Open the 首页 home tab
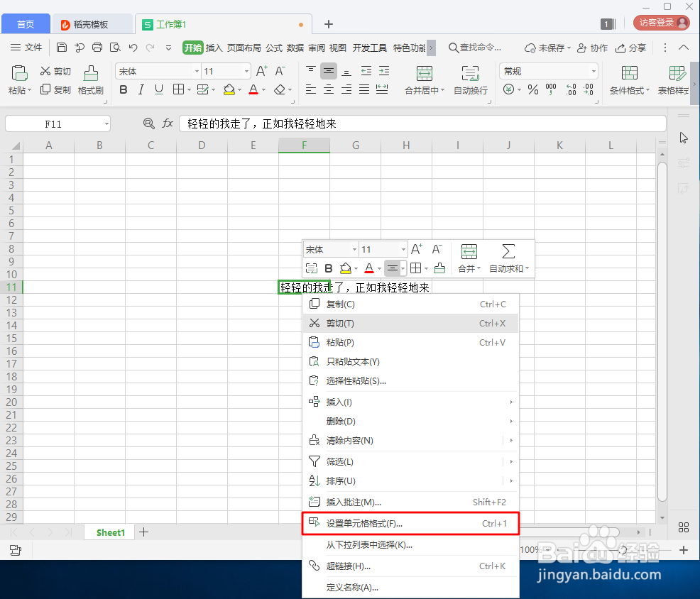The width and height of the screenshot is (700, 599). (x=26, y=24)
